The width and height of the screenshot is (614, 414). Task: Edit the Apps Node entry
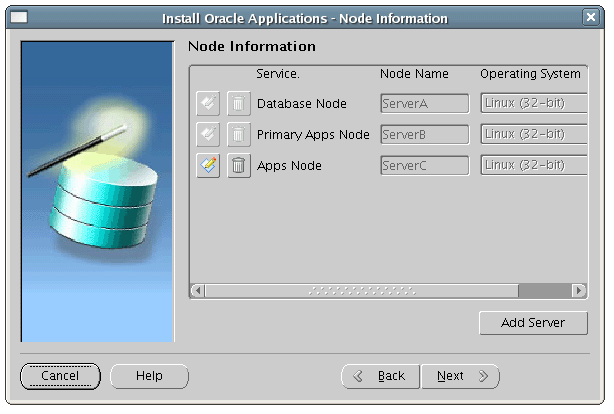(x=208, y=165)
